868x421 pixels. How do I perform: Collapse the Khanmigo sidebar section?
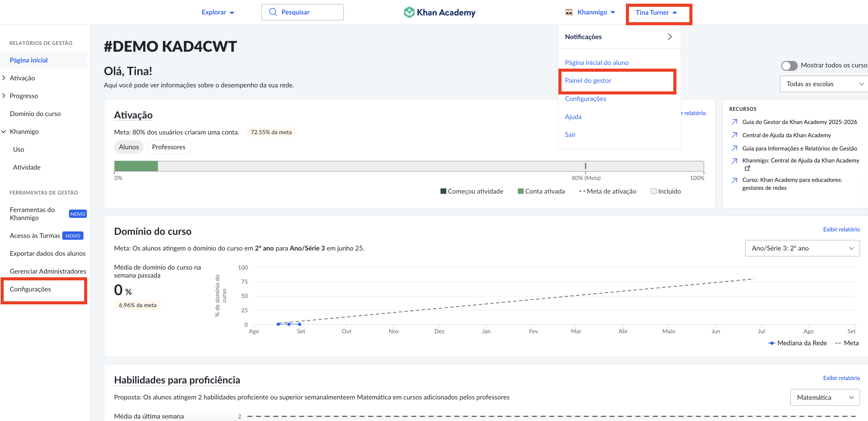(4, 132)
